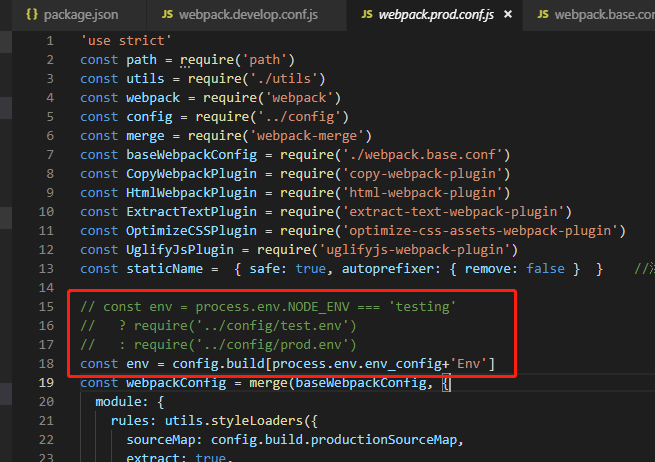Click commented 'process.env.NODE_ENV' on line 15
Image resolution: width=655 pixels, height=462 pixels.
(x=272, y=307)
